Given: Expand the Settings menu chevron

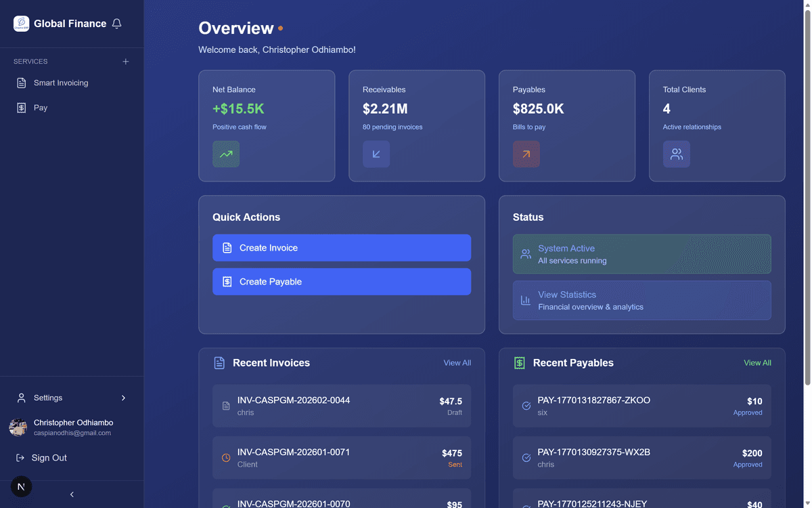Looking at the screenshot, I should [123, 398].
